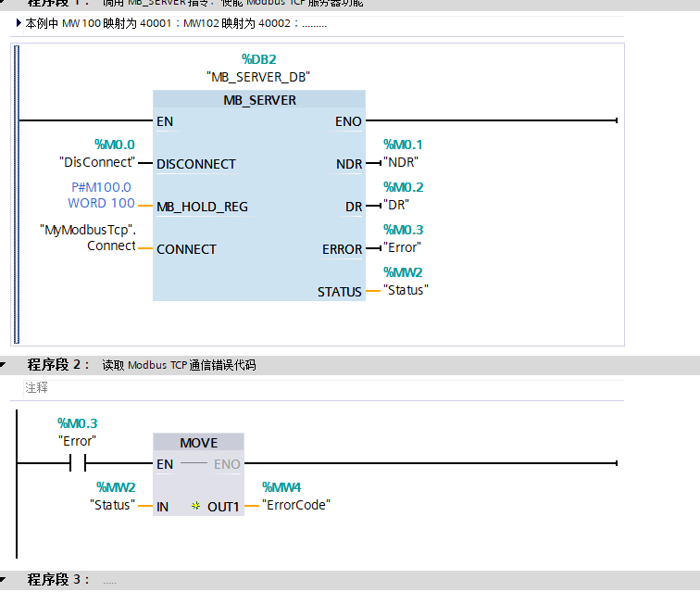Click the WORD 100 length operand
700x592 pixels.
tap(101, 203)
